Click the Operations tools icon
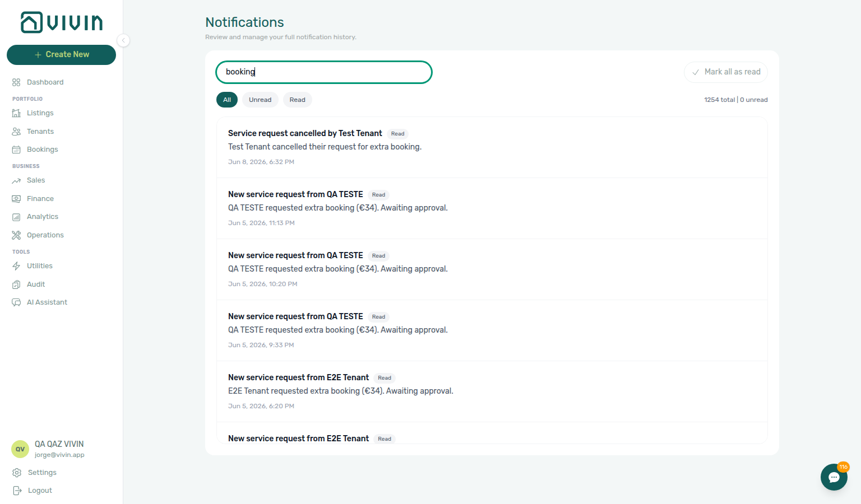The image size is (861, 504). [x=16, y=235]
